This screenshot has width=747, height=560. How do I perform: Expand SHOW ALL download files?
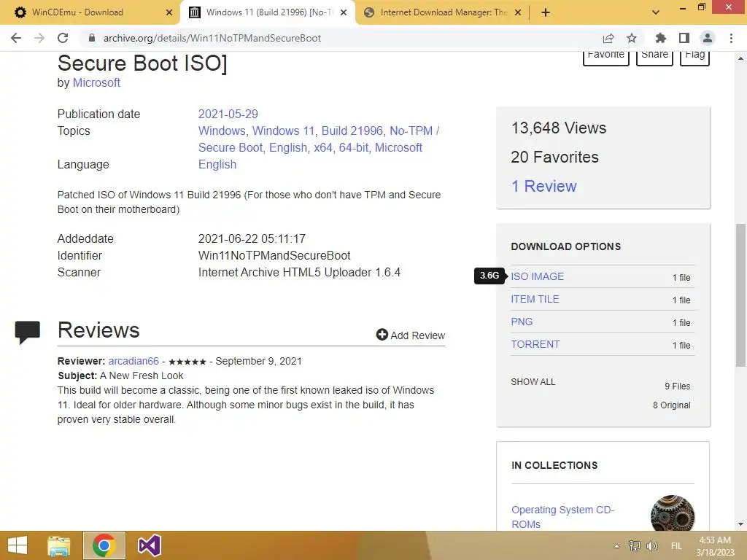[533, 382]
